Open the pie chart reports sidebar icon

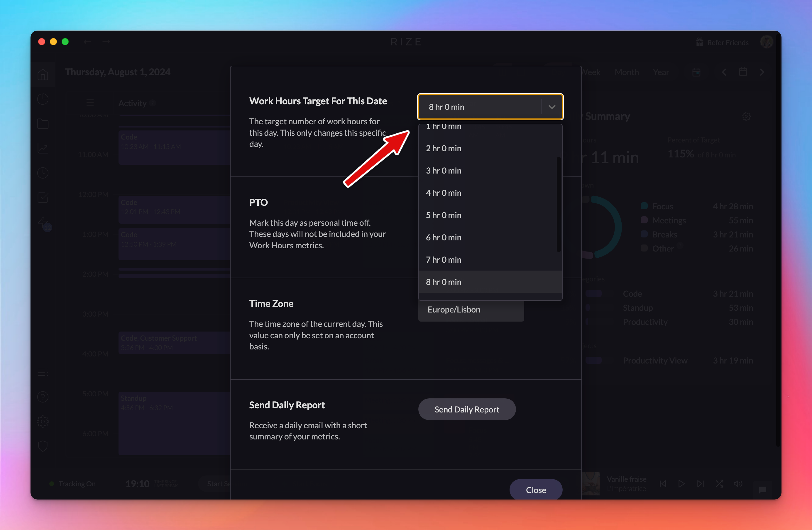click(43, 99)
